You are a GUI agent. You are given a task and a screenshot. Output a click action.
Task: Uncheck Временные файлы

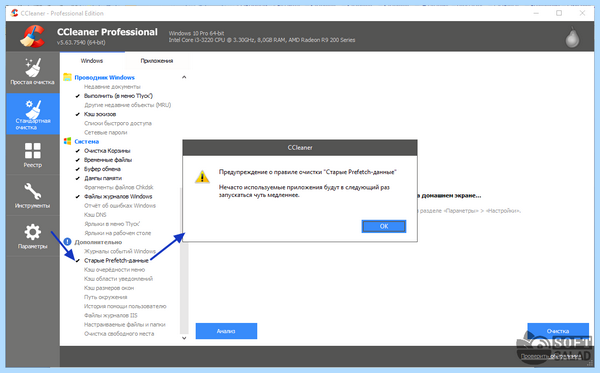78,160
